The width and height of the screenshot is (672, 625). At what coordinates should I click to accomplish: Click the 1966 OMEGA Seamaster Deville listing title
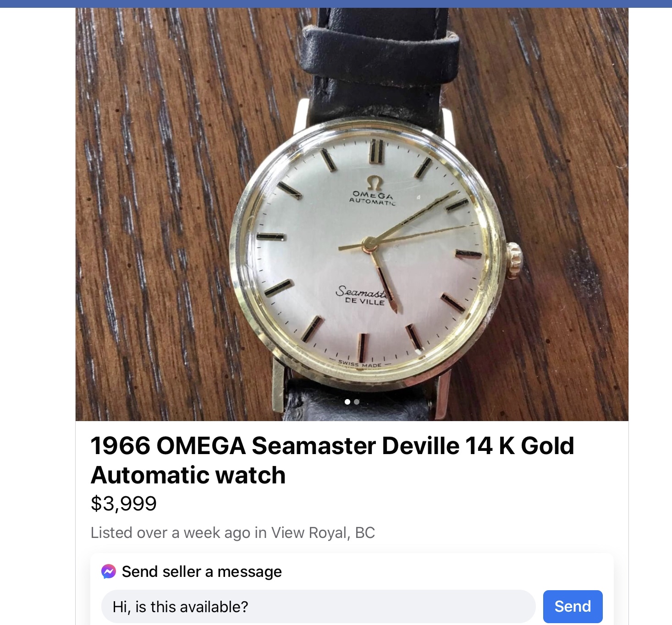pos(332,460)
